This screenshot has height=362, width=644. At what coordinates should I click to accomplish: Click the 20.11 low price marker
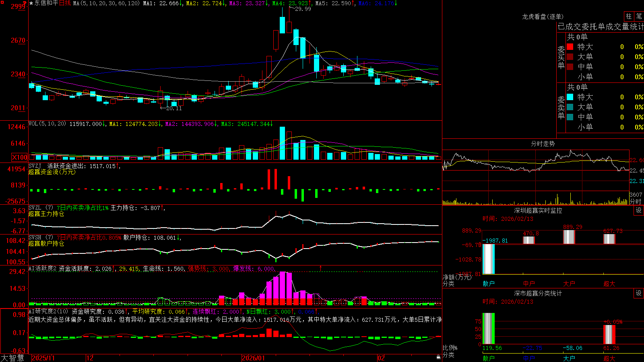(x=174, y=108)
